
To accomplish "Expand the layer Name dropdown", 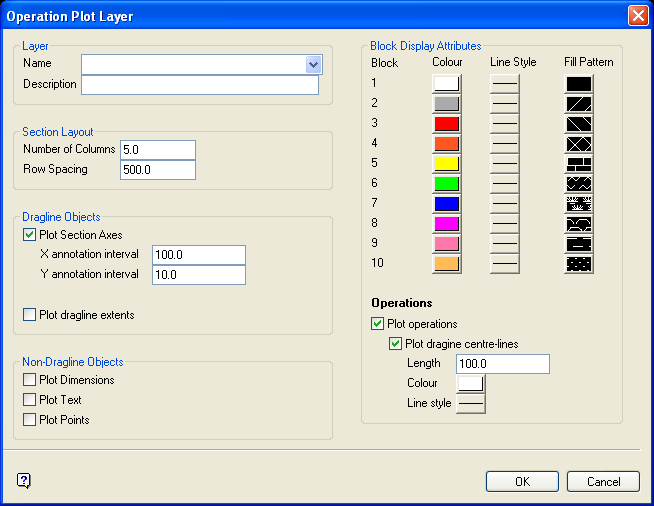I will (314, 65).
